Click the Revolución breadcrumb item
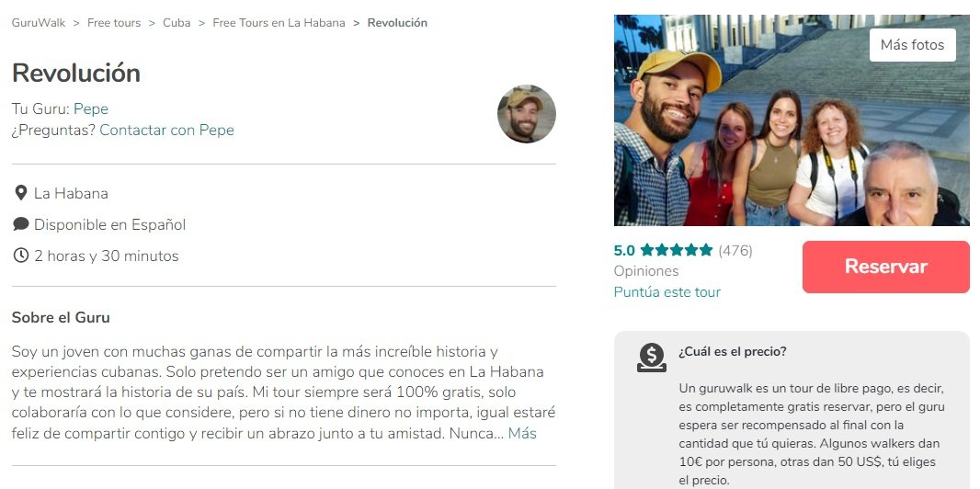Image resolution: width=980 pixels, height=489 pixels. [397, 23]
